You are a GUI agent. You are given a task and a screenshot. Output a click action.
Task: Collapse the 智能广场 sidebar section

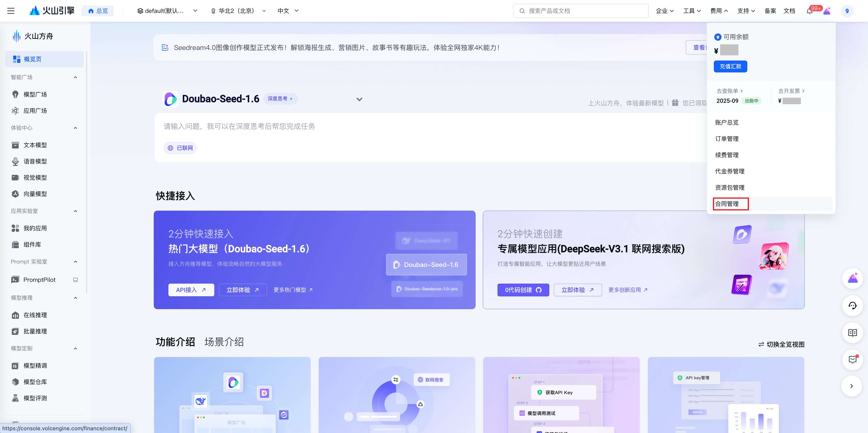point(75,77)
